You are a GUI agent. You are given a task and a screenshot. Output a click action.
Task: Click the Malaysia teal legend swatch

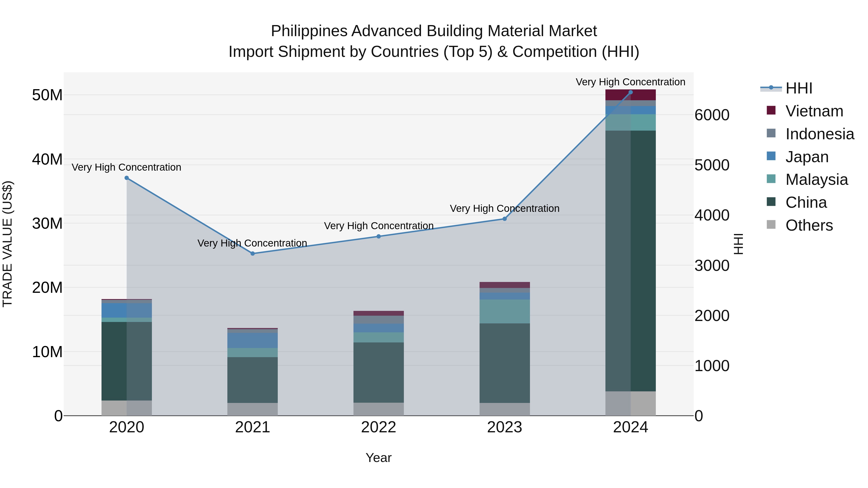pyautogui.click(x=771, y=179)
